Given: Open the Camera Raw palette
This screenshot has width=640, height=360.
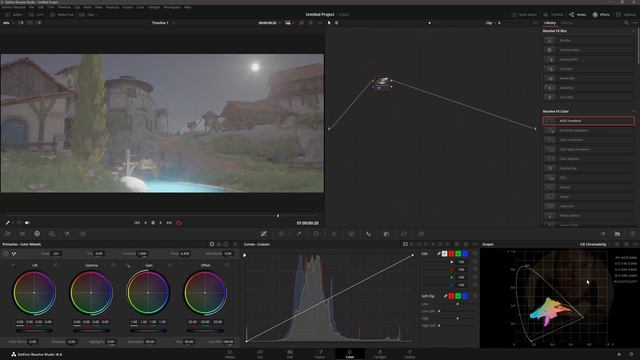Looking at the screenshot, I should pyautogui.click(x=7, y=234).
